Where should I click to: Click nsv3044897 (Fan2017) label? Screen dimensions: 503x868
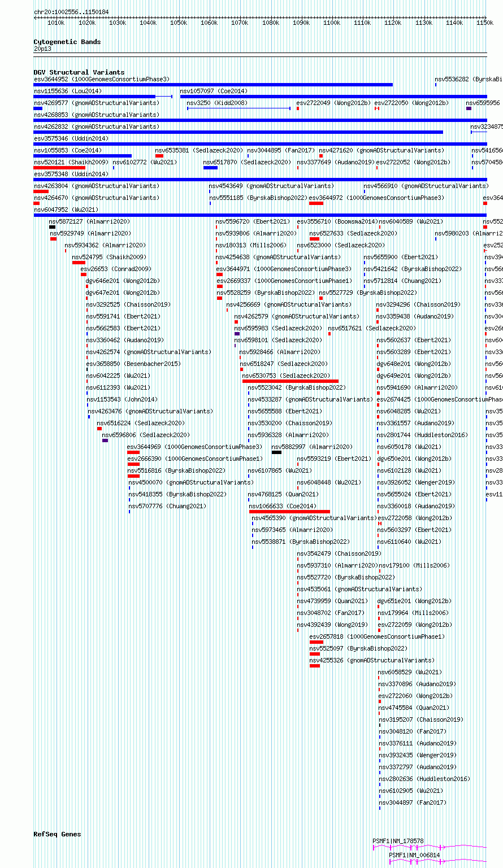click(413, 802)
